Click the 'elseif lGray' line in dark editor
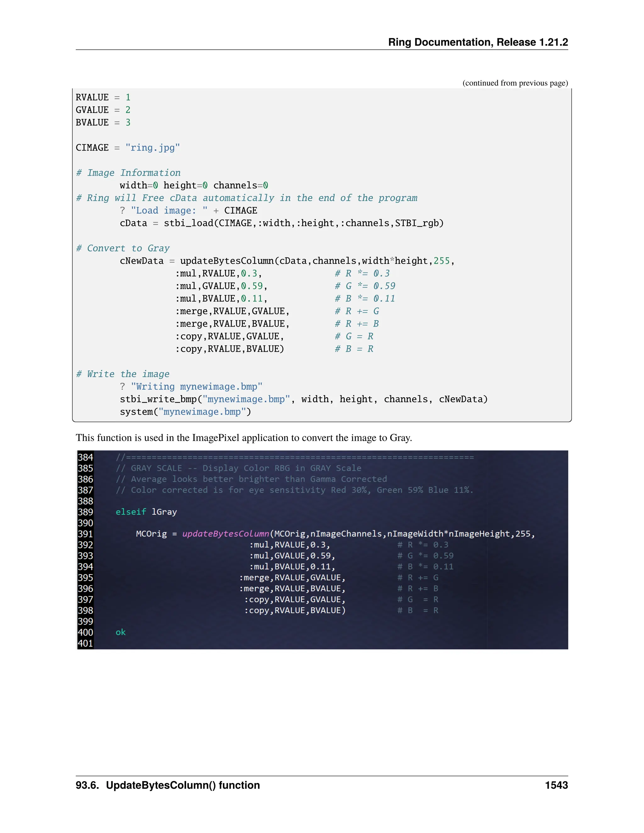 pos(146,512)
